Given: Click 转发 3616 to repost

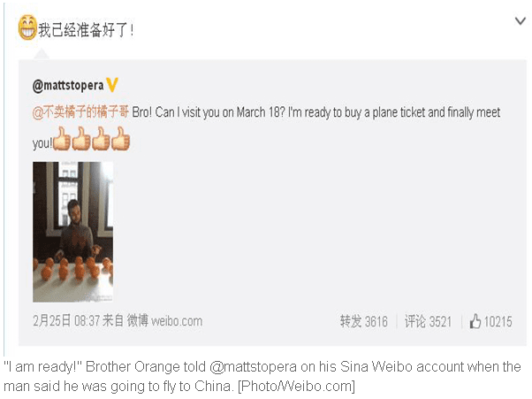Looking at the screenshot, I should (364, 321).
